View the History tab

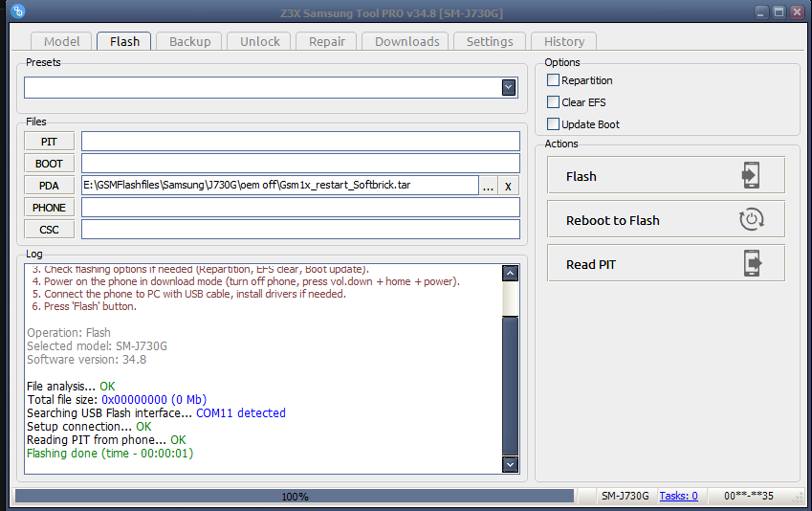point(564,41)
